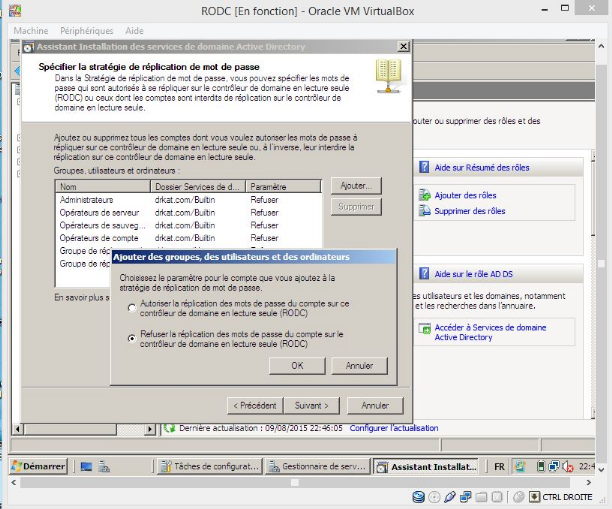Click the Aide sur le rôle AD DS icon

coord(424,273)
